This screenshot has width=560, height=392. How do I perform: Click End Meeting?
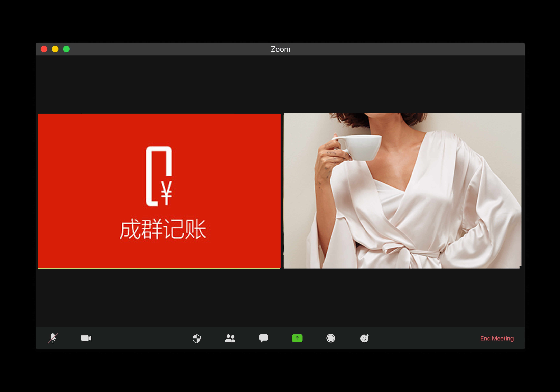pyautogui.click(x=497, y=338)
